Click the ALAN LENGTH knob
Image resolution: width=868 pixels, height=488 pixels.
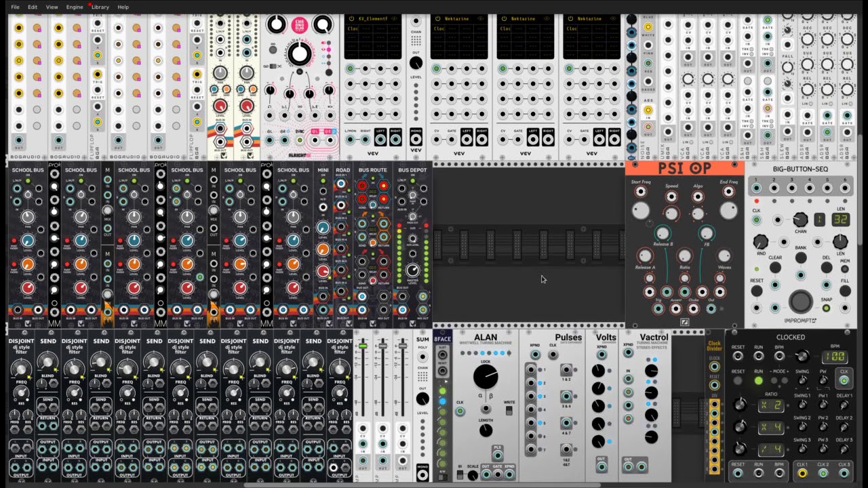point(486,430)
